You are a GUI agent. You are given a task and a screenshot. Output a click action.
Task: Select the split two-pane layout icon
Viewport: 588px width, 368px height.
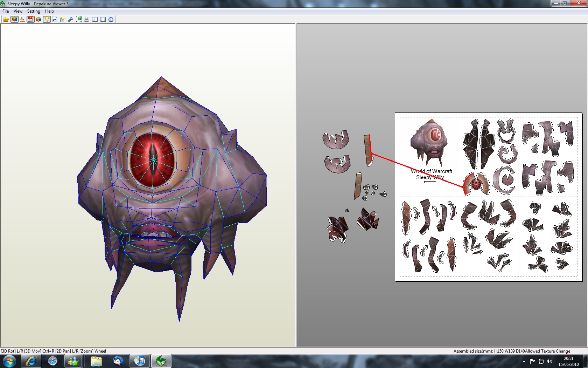[x=95, y=20]
